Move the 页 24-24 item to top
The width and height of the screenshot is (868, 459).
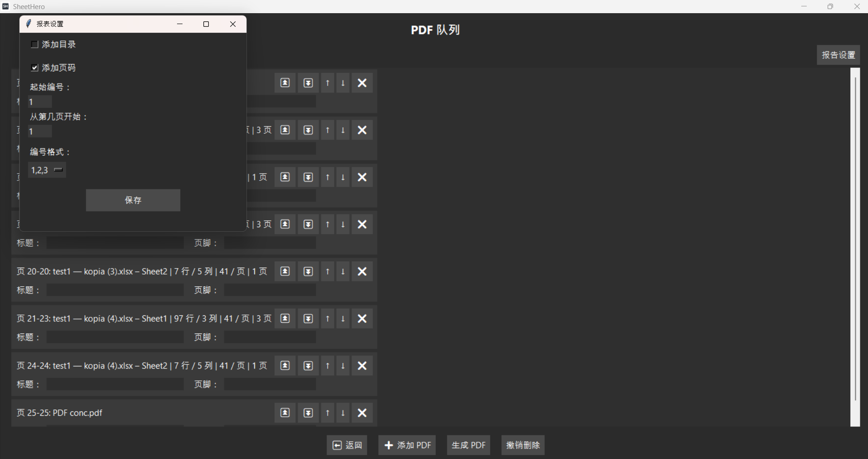(285, 366)
